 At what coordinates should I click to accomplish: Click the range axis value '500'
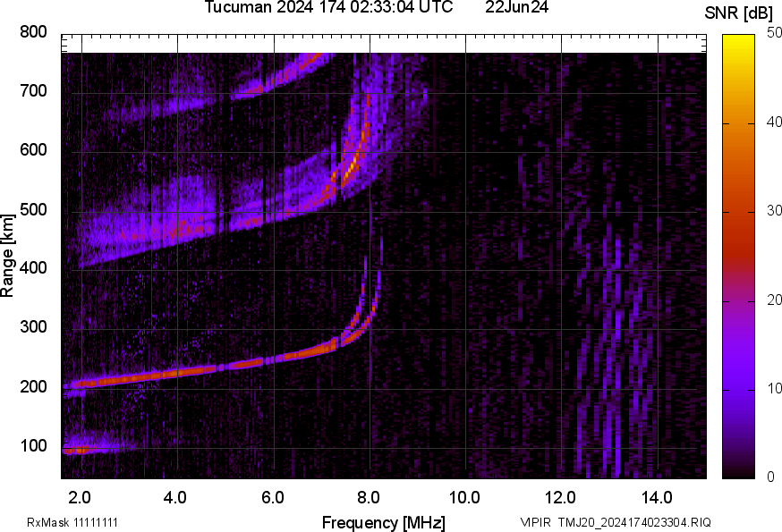coord(33,209)
